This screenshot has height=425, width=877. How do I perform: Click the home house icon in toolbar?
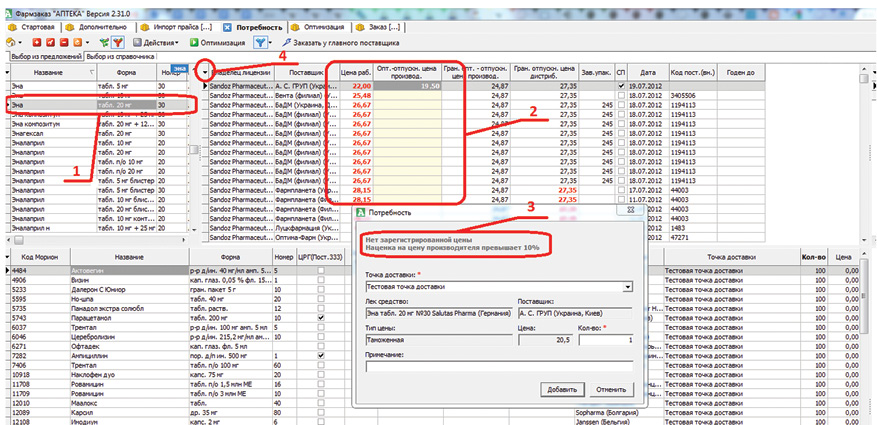point(10,42)
